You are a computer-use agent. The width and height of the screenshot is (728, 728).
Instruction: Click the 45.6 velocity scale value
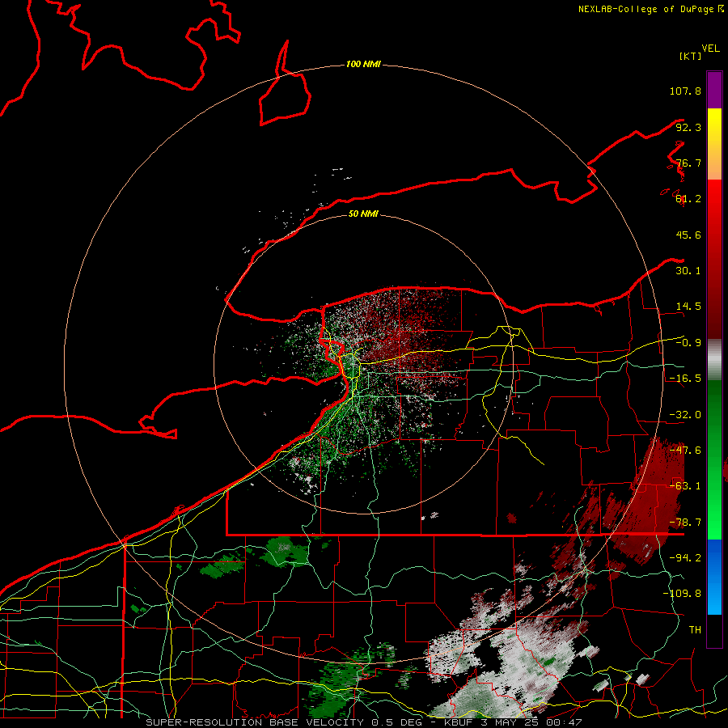[688, 235]
